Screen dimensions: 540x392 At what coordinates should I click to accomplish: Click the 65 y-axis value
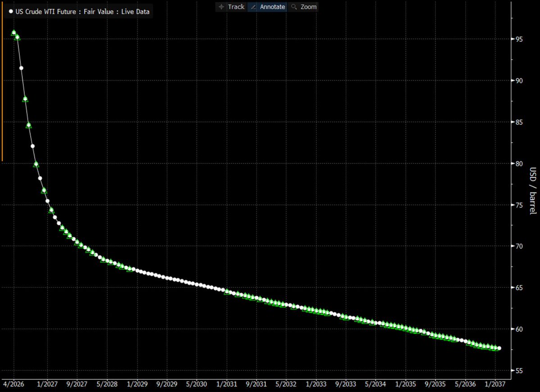point(519,288)
